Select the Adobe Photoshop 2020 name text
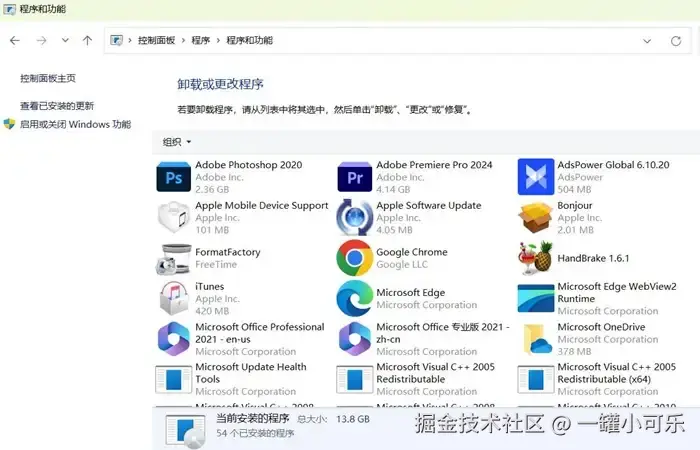 (249, 165)
